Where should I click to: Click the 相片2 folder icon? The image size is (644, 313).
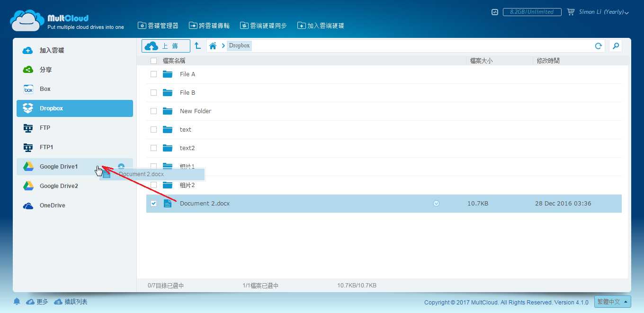point(168,185)
